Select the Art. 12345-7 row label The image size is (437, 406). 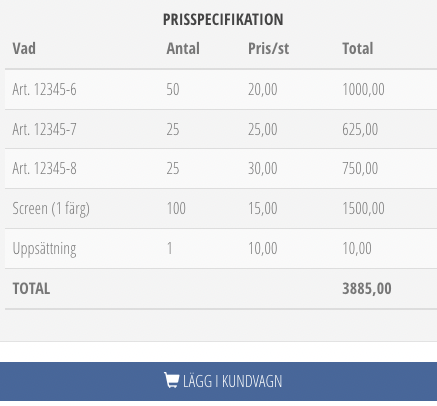click(44, 129)
